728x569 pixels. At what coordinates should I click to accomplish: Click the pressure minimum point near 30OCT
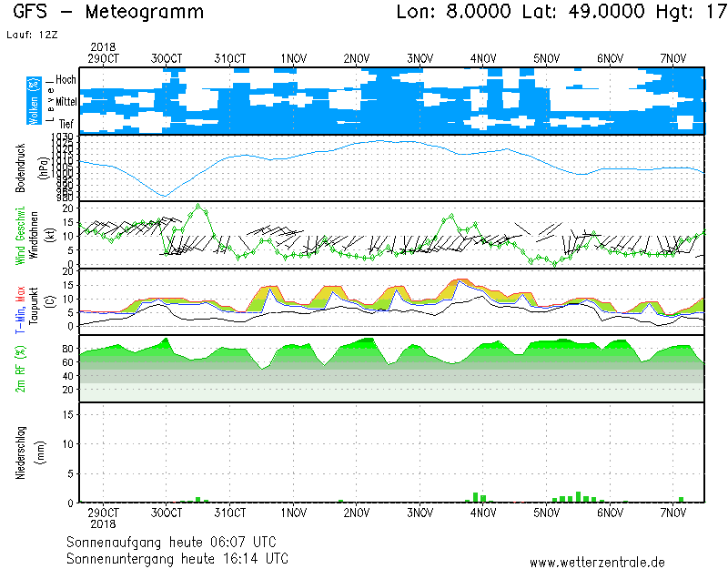[x=164, y=196]
